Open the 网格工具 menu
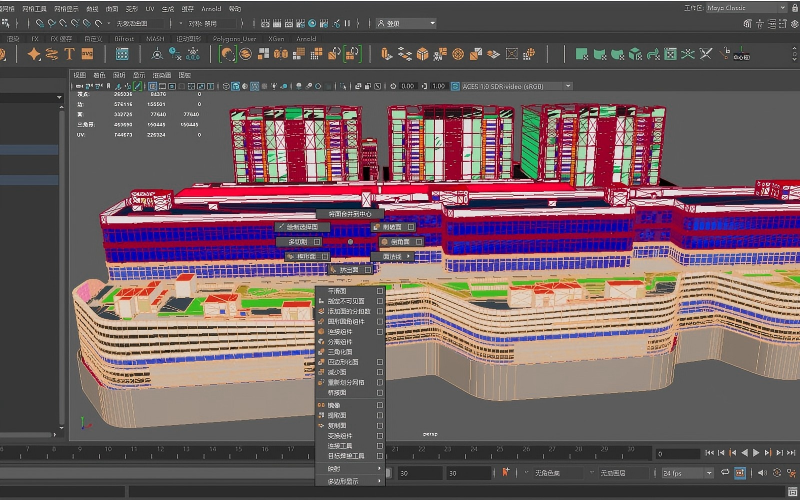 [35, 9]
